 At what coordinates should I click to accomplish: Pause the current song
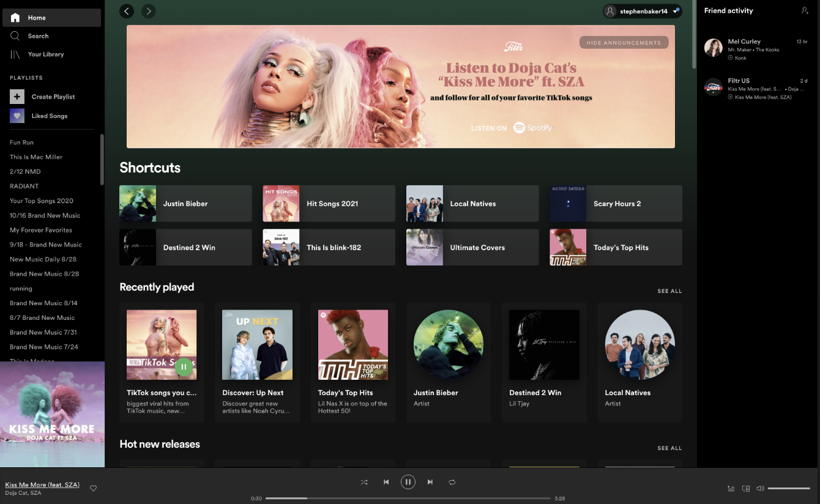tap(408, 482)
